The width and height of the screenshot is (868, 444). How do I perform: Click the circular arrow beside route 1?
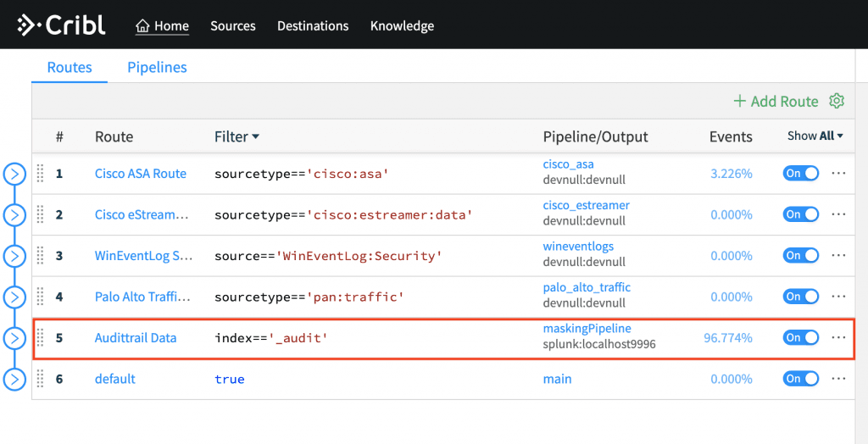[15, 174]
